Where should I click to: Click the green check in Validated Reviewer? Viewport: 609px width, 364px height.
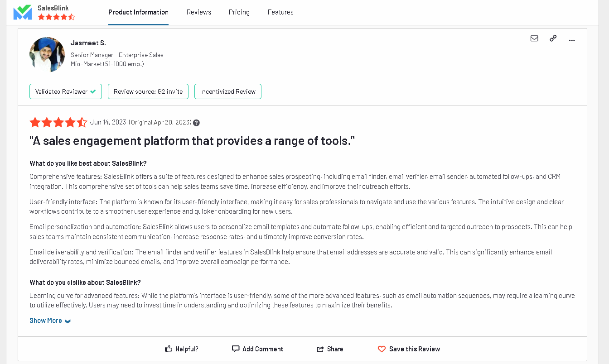pos(93,91)
